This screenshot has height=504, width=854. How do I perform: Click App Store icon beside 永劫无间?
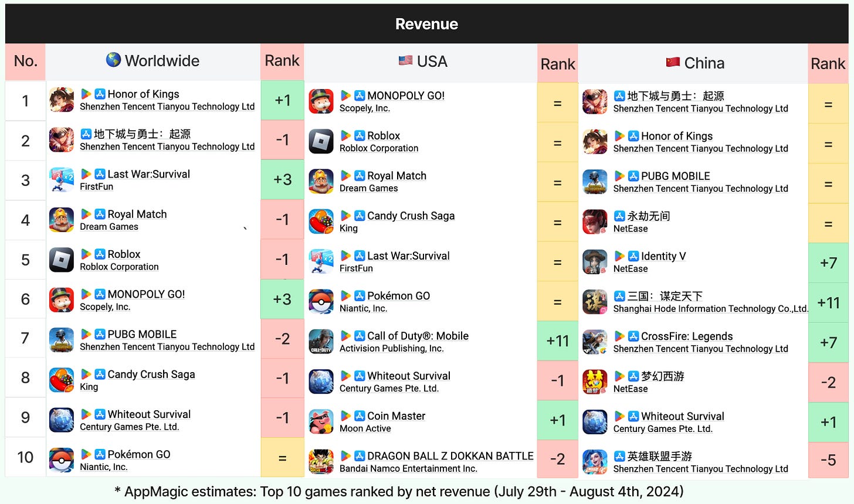click(619, 216)
